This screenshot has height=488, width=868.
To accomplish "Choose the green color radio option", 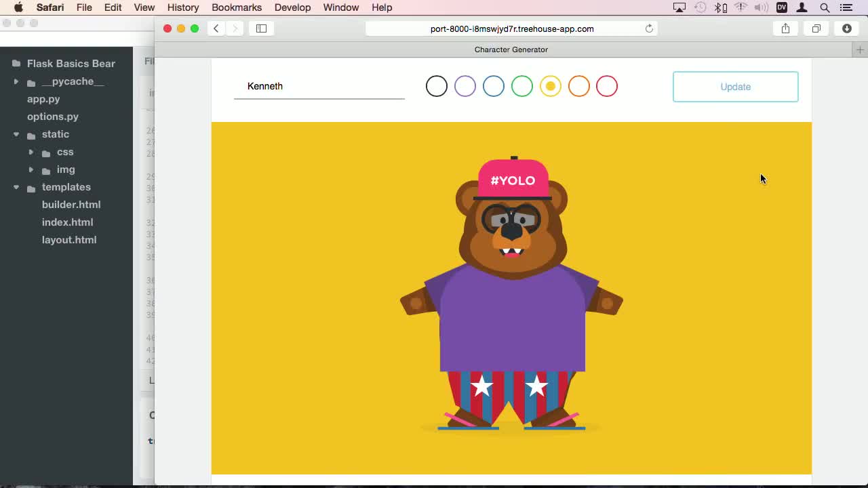I will [522, 86].
